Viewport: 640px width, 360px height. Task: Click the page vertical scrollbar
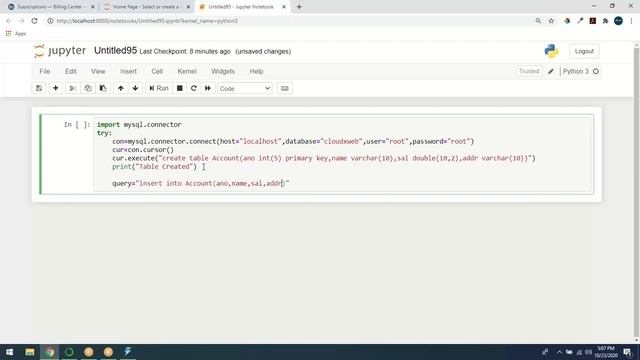tap(636, 192)
